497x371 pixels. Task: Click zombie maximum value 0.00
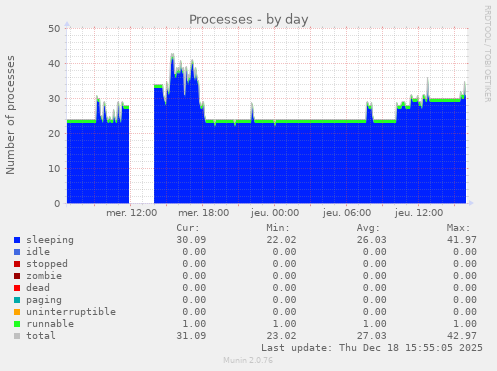tap(465, 276)
